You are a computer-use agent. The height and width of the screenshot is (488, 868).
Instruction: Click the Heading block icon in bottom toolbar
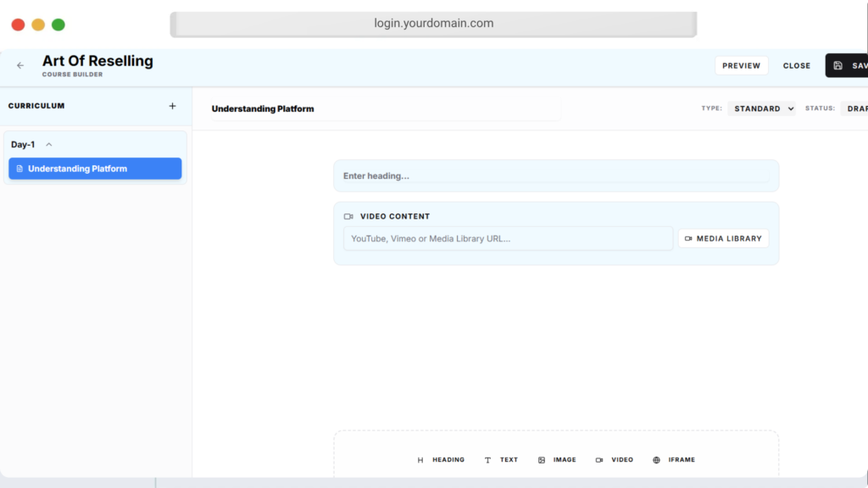420,460
